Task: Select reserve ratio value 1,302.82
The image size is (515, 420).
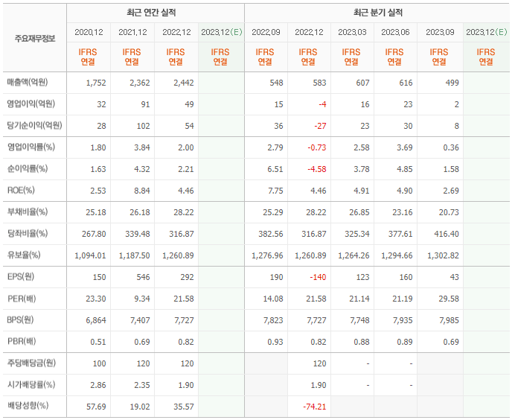Action: pyautogui.click(x=443, y=255)
